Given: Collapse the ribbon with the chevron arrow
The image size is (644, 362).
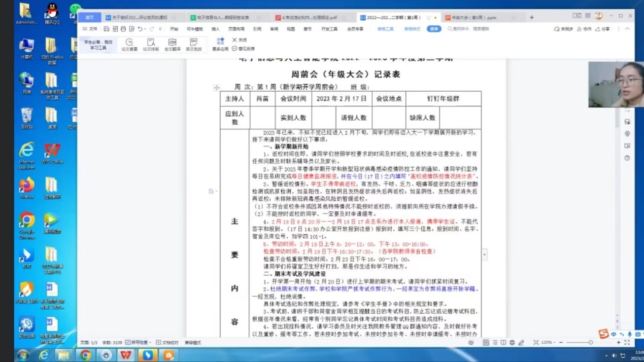Looking at the screenshot, I should click(627, 29).
